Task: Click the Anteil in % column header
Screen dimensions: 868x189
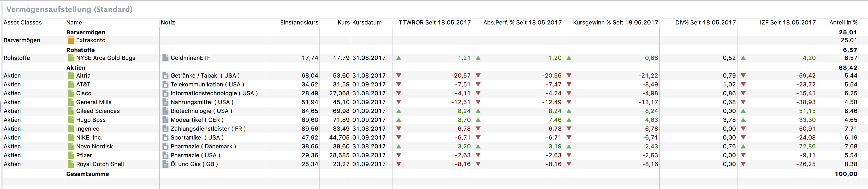Action: [x=843, y=23]
